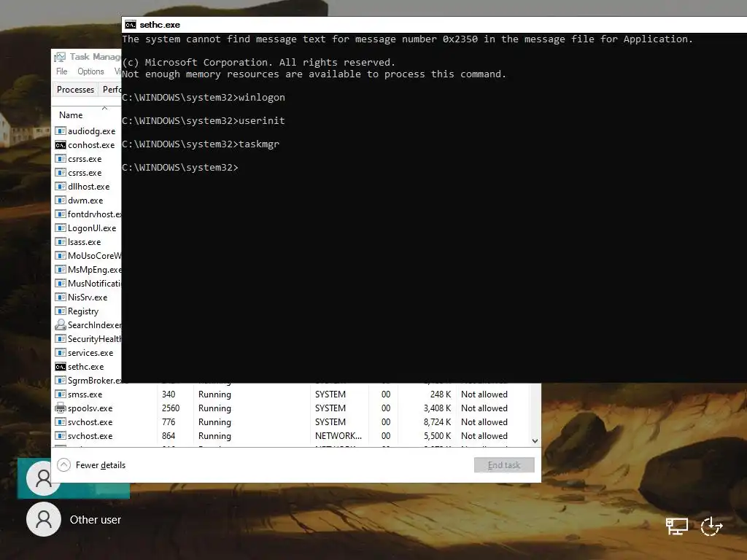Open the Options menu in Task Manager
Image resolution: width=747 pixels, height=560 pixels.
point(90,71)
